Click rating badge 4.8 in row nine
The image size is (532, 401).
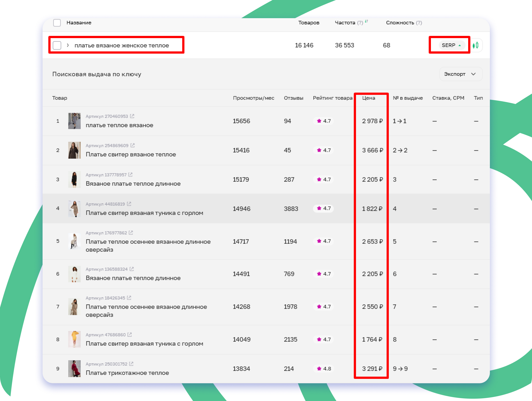(324, 369)
